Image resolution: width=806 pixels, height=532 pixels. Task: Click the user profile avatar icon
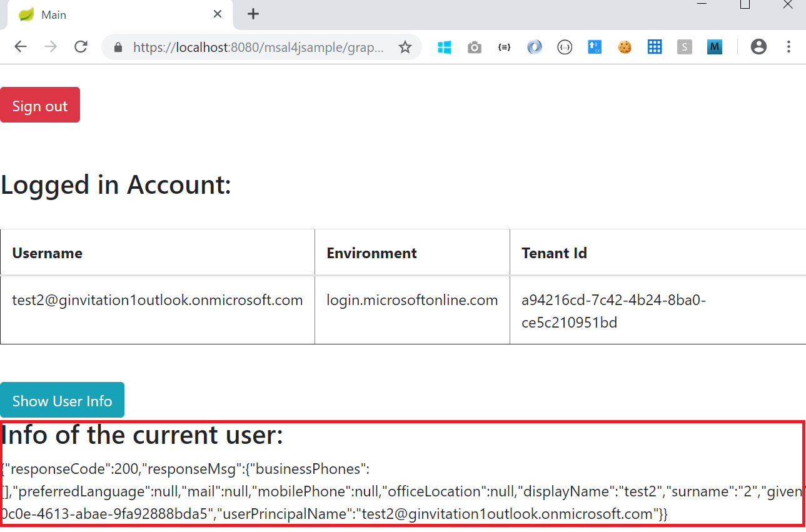758,46
